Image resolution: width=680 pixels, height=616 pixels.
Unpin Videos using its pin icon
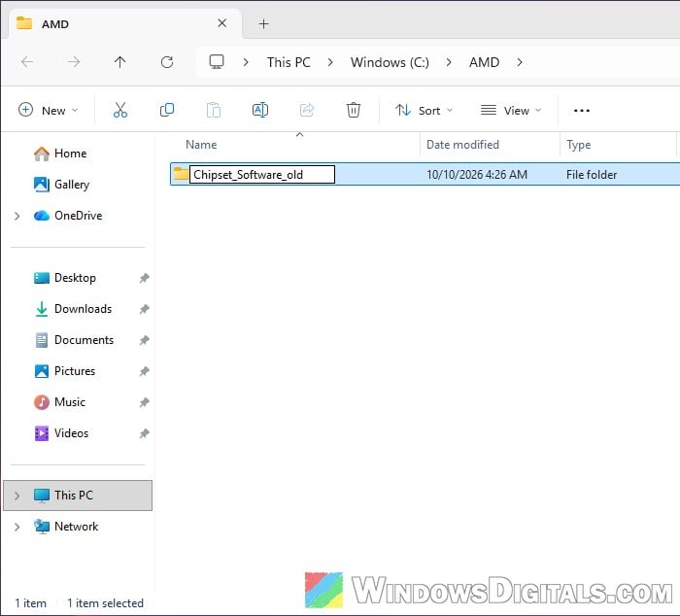(145, 433)
